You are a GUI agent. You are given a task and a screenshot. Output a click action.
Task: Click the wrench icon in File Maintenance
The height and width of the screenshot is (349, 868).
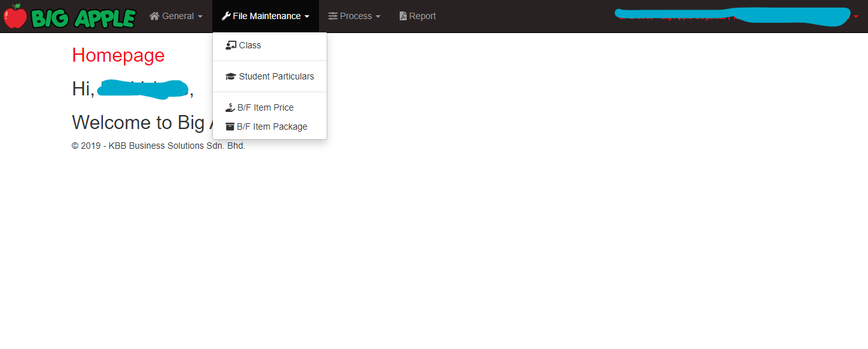point(226,16)
